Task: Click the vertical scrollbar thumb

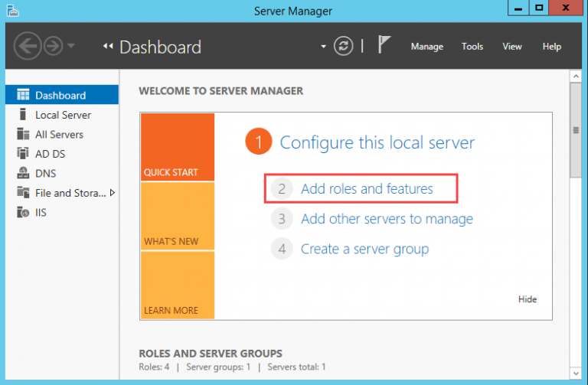Action: [576, 130]
